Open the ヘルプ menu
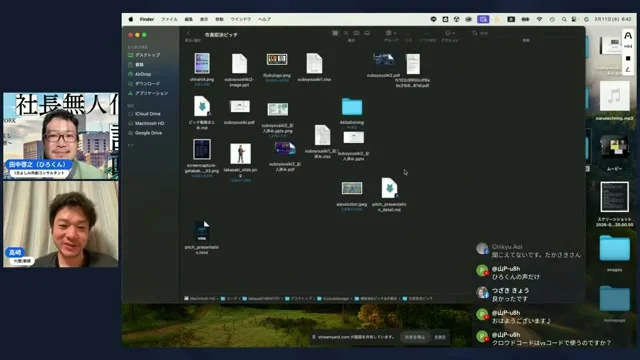The image size is (640, 360). (264, 19)
